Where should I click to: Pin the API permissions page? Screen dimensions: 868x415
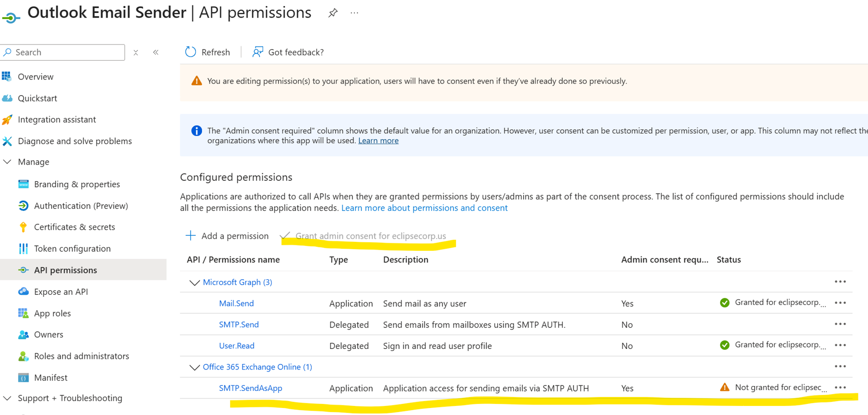pos(333,13)
